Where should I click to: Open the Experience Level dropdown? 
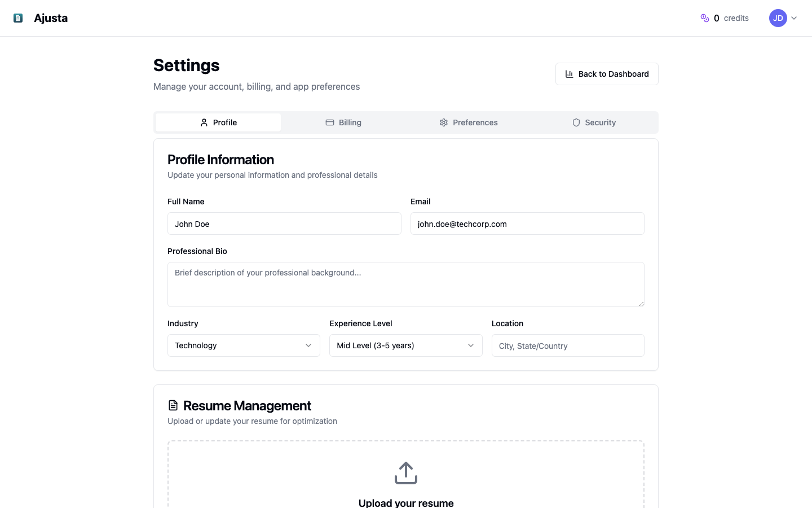pyautogui.click(x=405, y=345)
